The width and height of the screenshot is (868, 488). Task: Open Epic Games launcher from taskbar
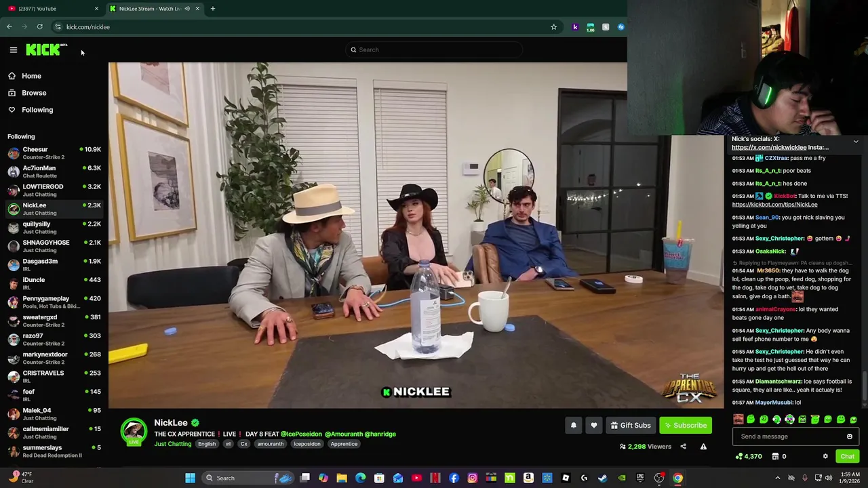coord(639,478)
